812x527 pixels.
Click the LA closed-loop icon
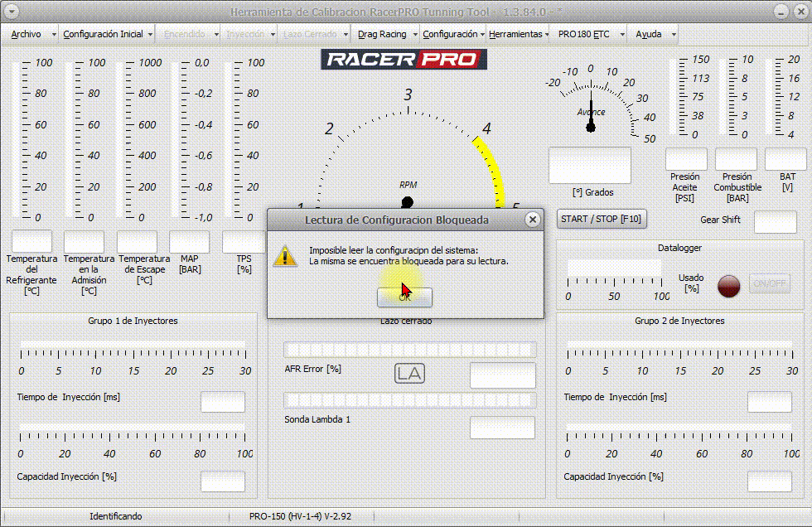409,374
